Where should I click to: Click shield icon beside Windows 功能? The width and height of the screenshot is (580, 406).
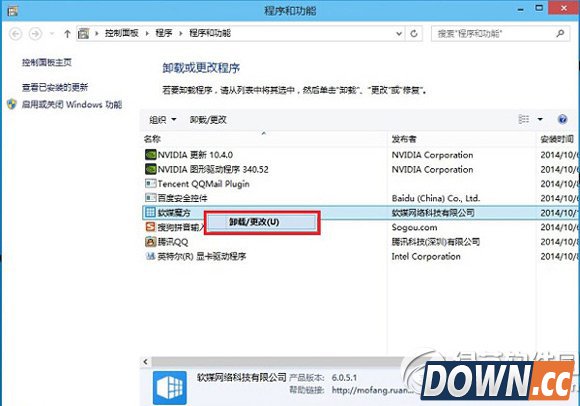point(12,104)
